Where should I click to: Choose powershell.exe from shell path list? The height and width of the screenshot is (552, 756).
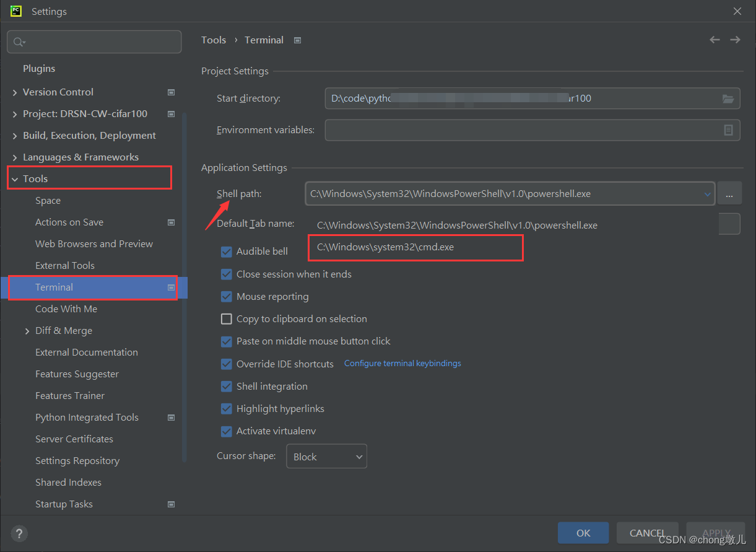click(457, 226)
